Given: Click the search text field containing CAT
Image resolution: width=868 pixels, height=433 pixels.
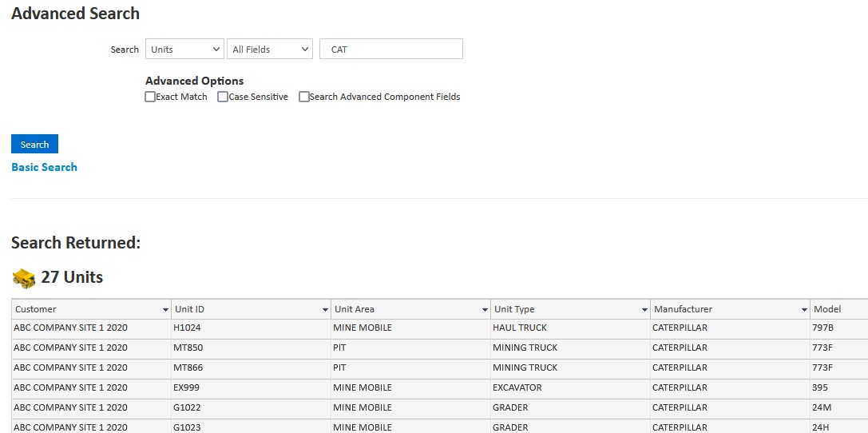Looking at the screenshot, I should pos(391,50).
